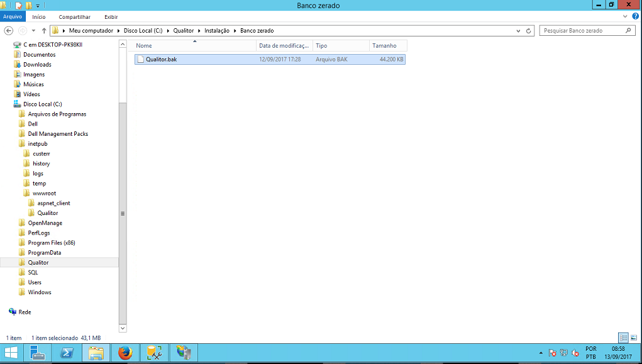Click the Back navigation arrow
Viewport: 642px width, 364px height.
[x=9, y=31]
